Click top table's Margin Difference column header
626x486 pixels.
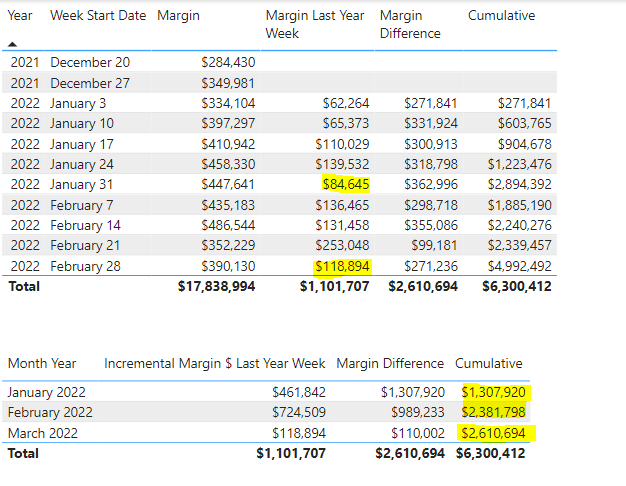click(x=410, y=24)
